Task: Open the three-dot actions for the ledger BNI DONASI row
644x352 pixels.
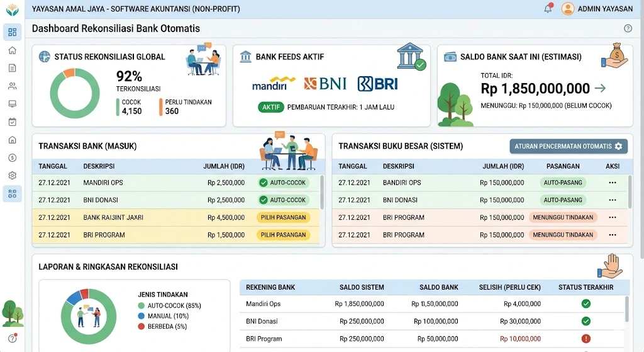Action: pyautogui.click(x=613, y=200)
